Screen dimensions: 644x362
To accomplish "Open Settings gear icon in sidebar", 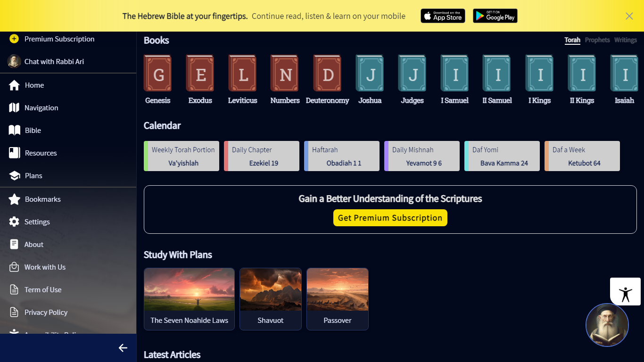I will 14,222.
